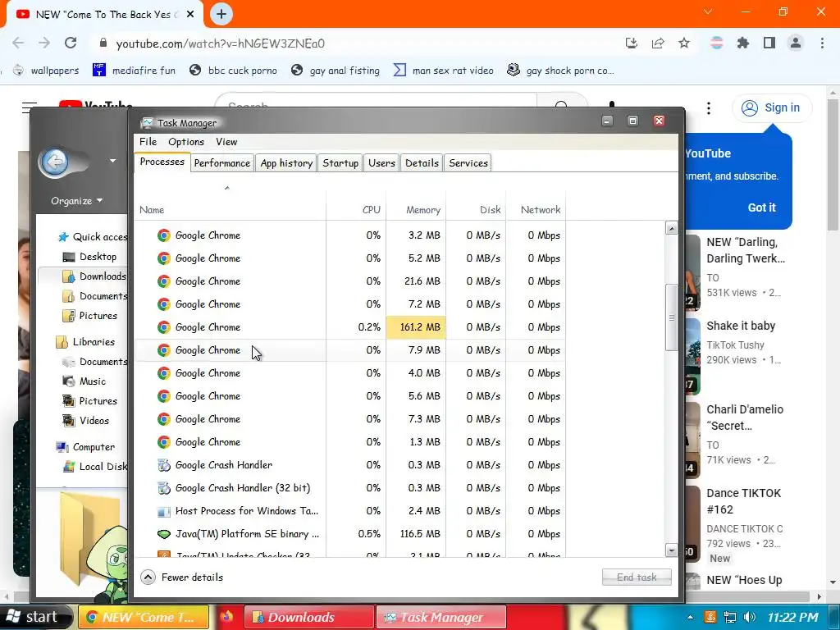840x630 pixels.
Task: Click the Task Manager scroll down arrow
Action: (671, 550)
